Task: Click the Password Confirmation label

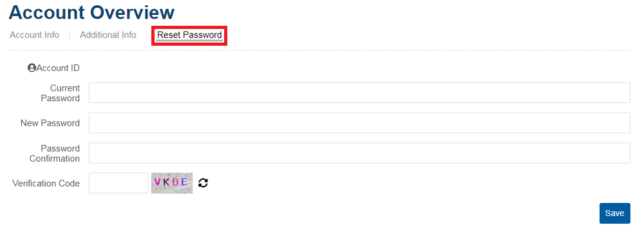Action: pos(55,153)
